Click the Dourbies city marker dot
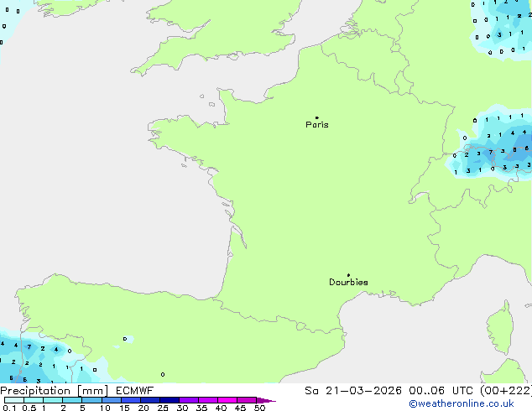 point(348,275)
